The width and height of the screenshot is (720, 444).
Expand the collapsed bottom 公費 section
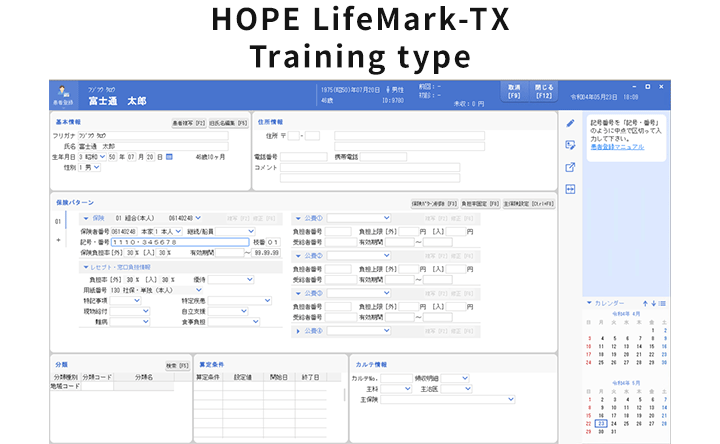click(298, 330)
